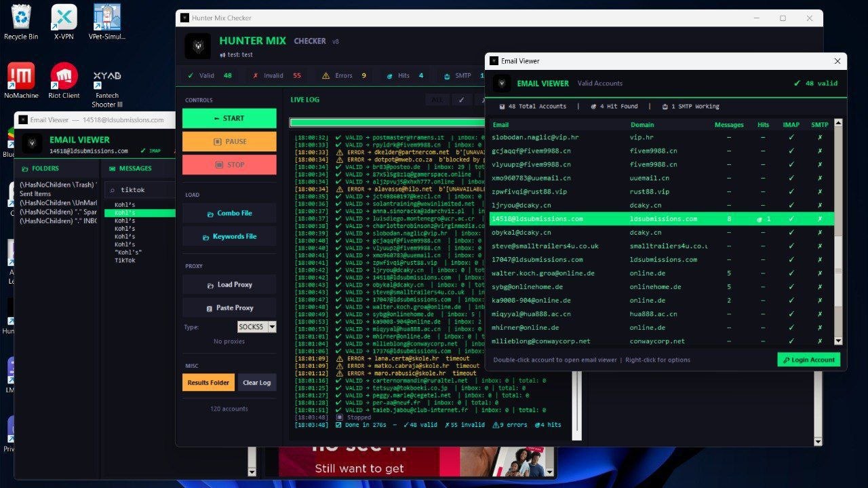Click the Hunter Mix wolf logo
Screen dimensions: 868x488
[199, 46]
